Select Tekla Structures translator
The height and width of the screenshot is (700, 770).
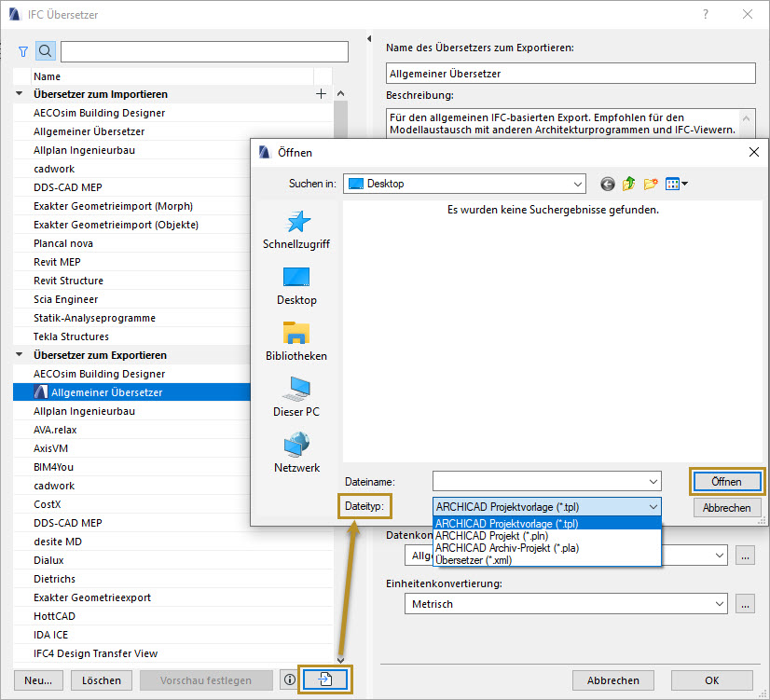pyautogui.click(x=131, y=336)
